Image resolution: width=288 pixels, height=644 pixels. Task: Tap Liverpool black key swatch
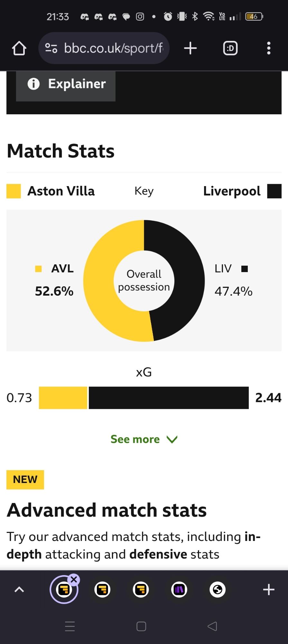point(274,191)
